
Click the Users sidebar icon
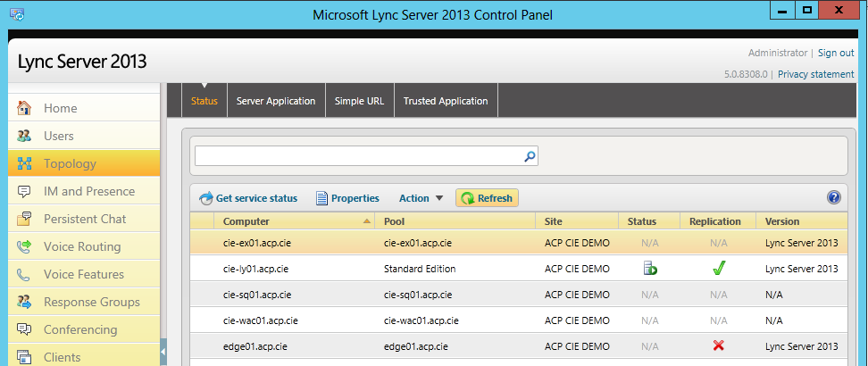(24, 137)
